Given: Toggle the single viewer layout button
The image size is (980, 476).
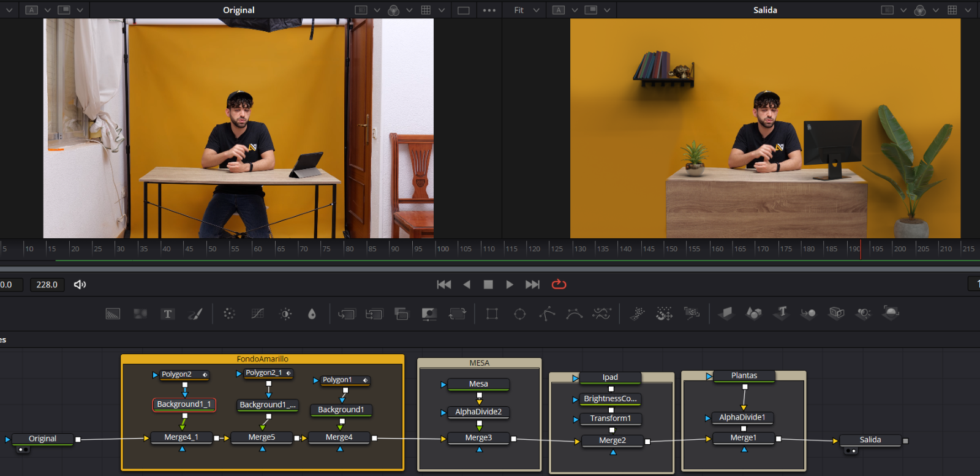Looking at the screenshot, I should [464, 10].
